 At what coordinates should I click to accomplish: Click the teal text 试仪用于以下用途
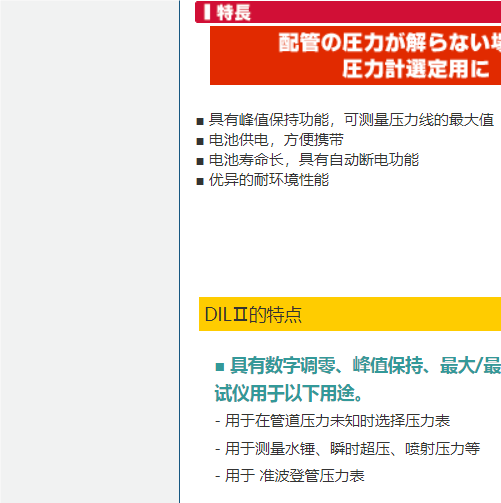(x=288, y=393)
